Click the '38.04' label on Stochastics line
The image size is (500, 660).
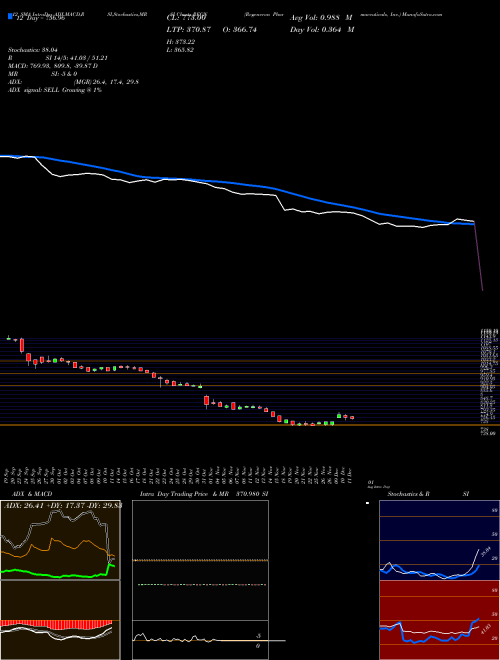click(x=486, y=551)
